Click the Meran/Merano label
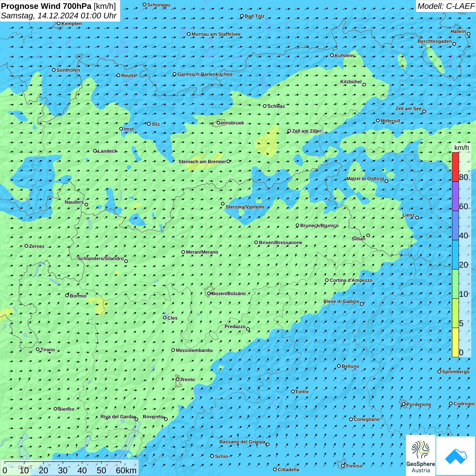Viewport: 476px width, 476px height. (202, 252)
